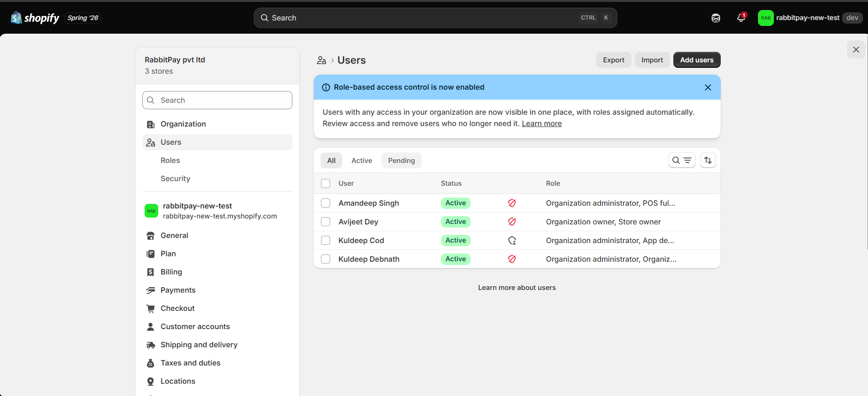Open General store settings
Screen dimensions: 868x396
pyautogui.click(x=217, y=236)
